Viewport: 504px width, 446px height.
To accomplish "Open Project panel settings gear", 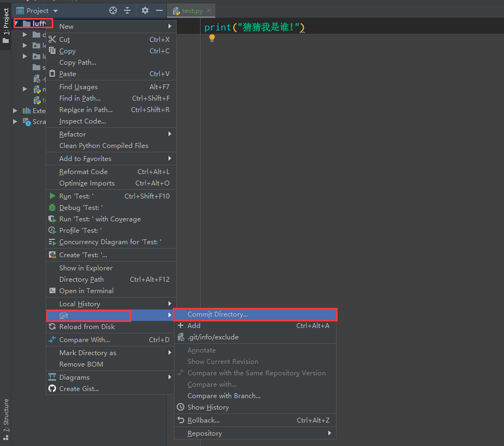I will 145,10.
